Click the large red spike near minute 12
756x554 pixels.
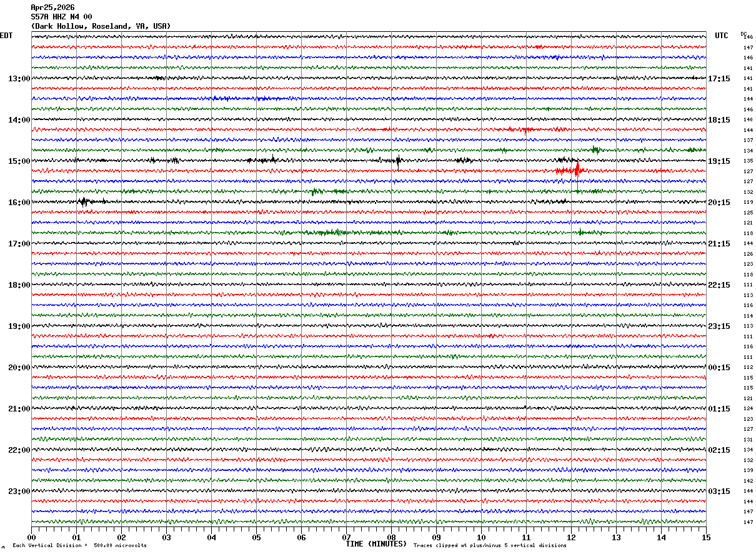[x=577, y=169]
